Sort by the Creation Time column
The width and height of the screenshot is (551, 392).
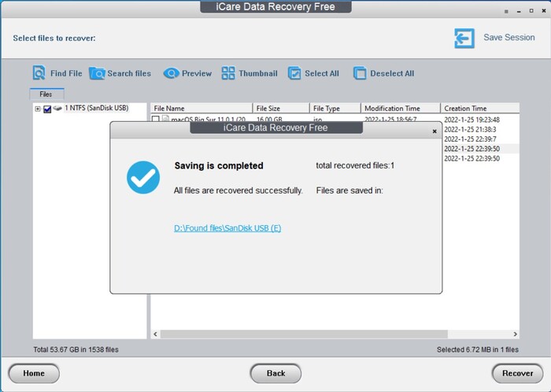[480, 108]
